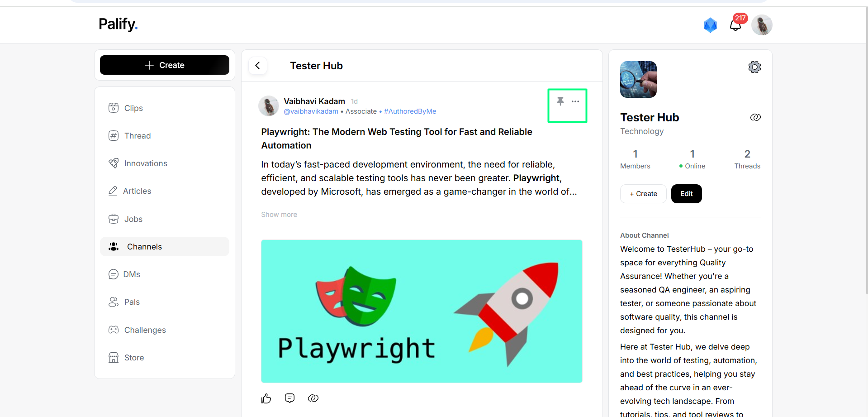The width and height of the screenshot is (868, 417).
Task: Click the Channels people icon
Action: pyautogui.click(x=114, y=247)
